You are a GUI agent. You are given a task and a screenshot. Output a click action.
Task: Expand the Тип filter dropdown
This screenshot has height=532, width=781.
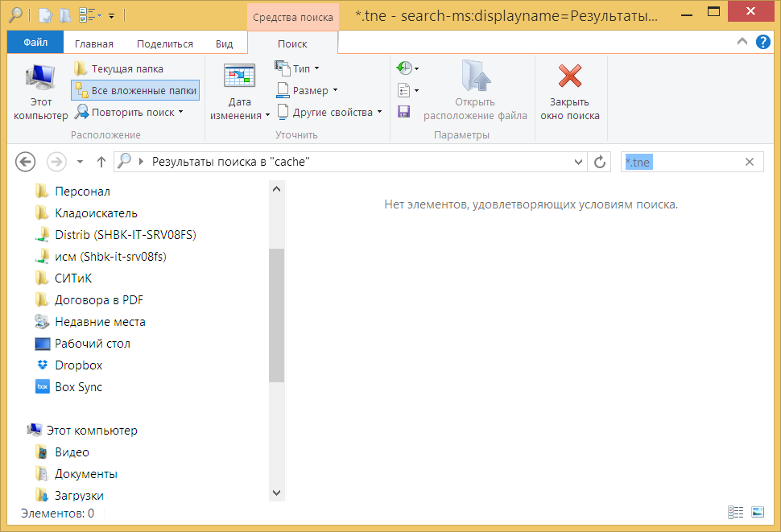click(297, 69)
